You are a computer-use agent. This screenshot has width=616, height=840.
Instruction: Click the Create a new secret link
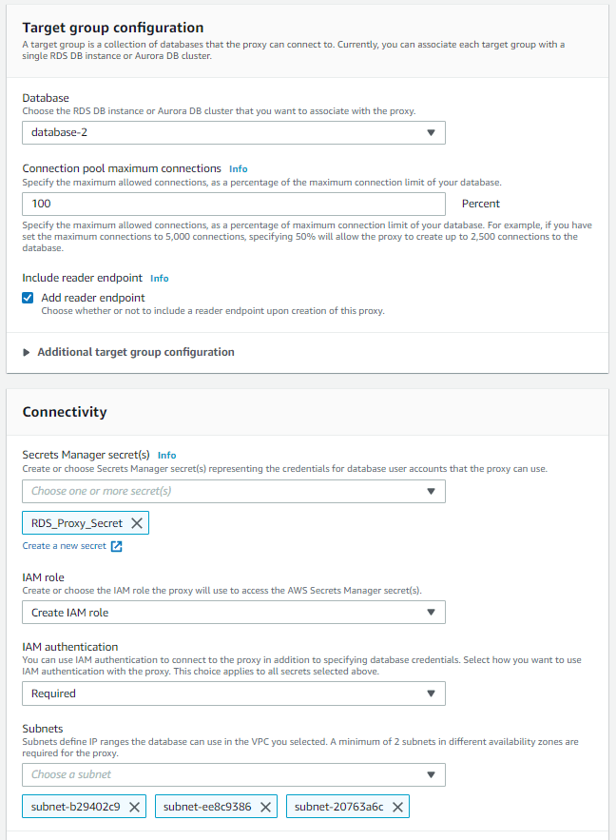(x=65, y=546)
